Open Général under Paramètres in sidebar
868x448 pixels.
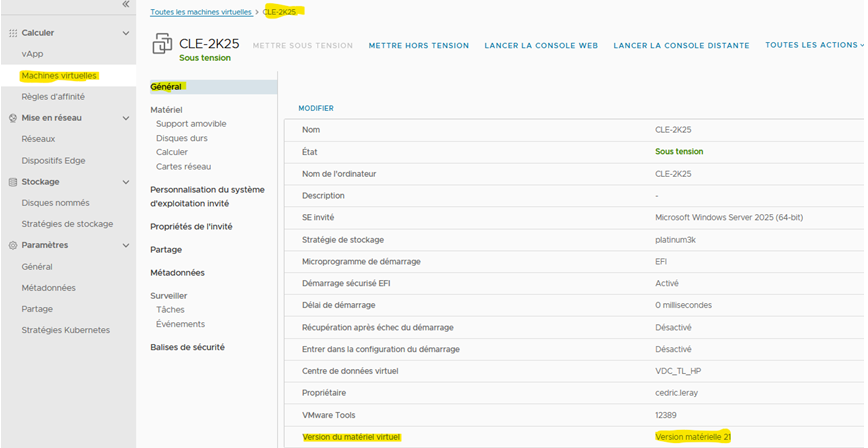[x=37, y=266]
